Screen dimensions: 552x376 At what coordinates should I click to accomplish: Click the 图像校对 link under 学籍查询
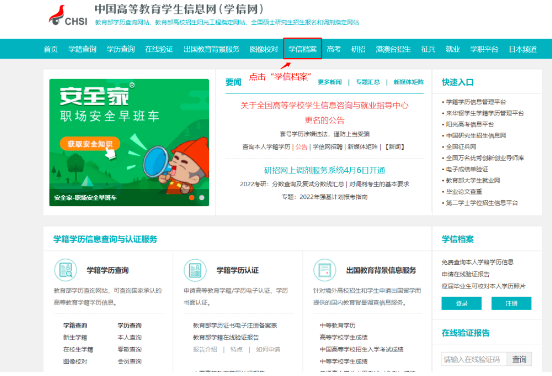point(75,361)
